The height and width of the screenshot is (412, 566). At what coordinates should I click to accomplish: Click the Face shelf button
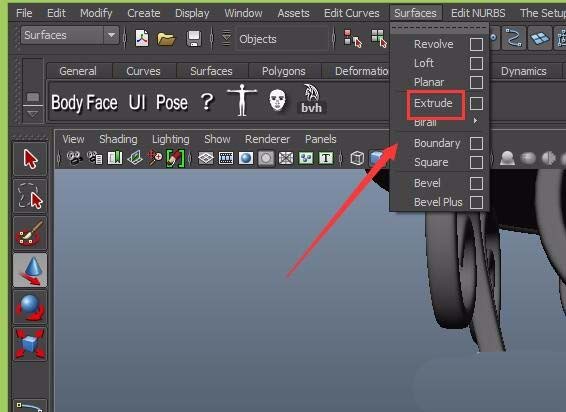tap(102, 103)
